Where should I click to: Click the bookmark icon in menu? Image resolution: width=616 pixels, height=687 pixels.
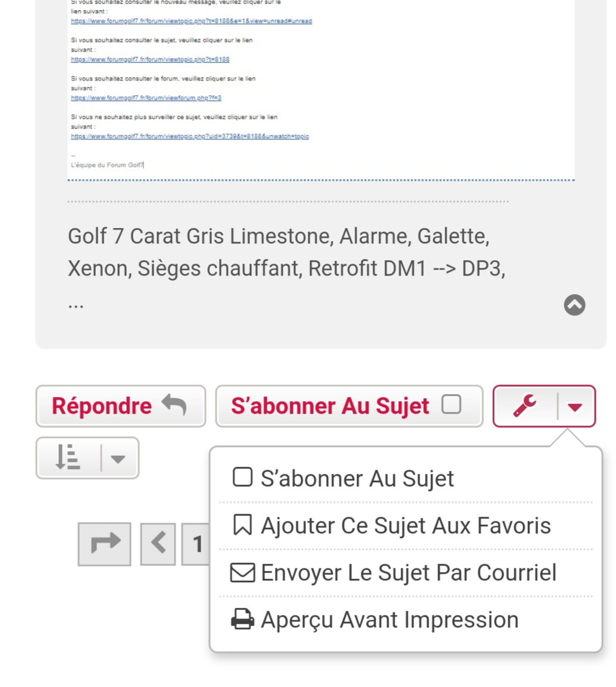[242, 525]
